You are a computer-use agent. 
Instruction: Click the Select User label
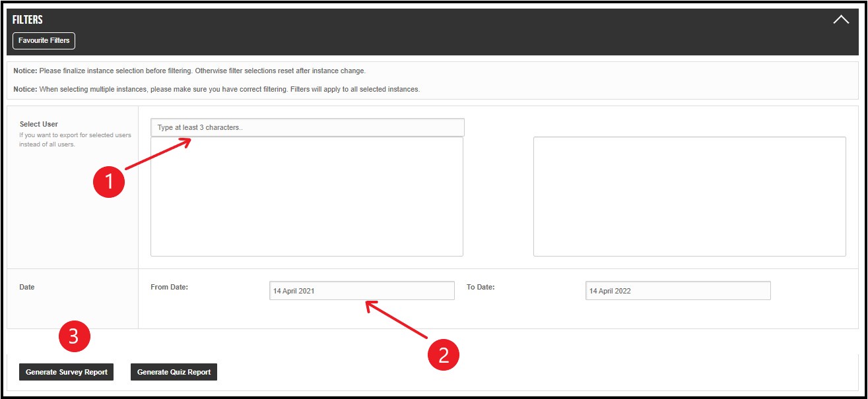(x=39, y=124)
